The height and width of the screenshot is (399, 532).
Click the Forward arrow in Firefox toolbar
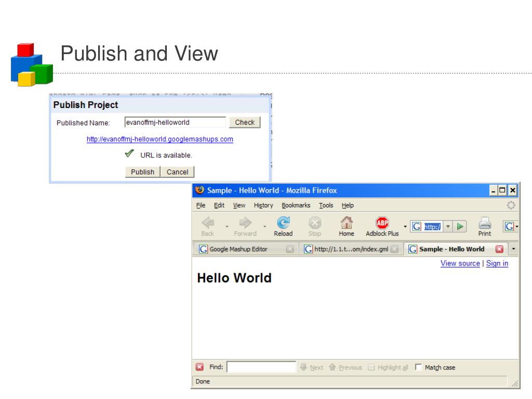point(245,223)
